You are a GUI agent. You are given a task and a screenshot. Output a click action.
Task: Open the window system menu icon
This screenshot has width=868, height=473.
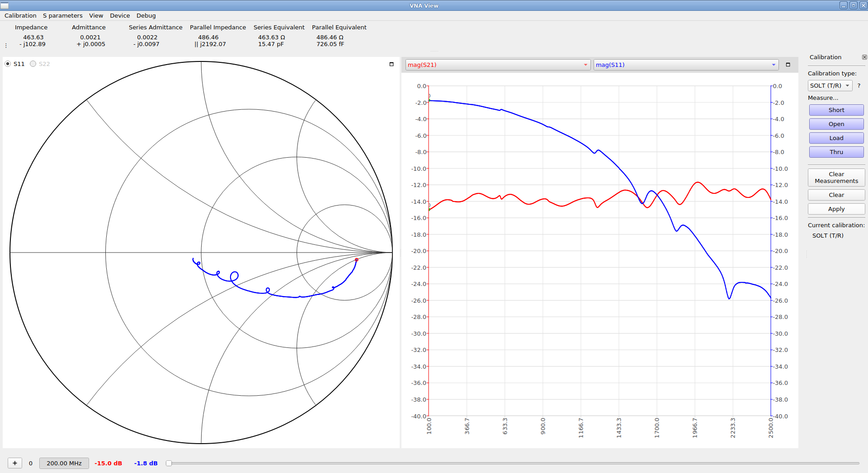pos(5,5)
